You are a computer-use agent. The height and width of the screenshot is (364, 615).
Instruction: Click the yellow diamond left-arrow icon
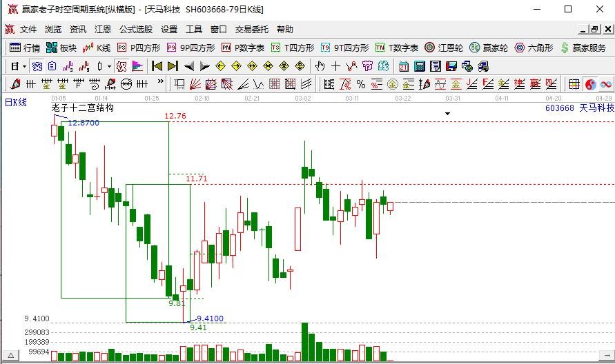point(220,66)
